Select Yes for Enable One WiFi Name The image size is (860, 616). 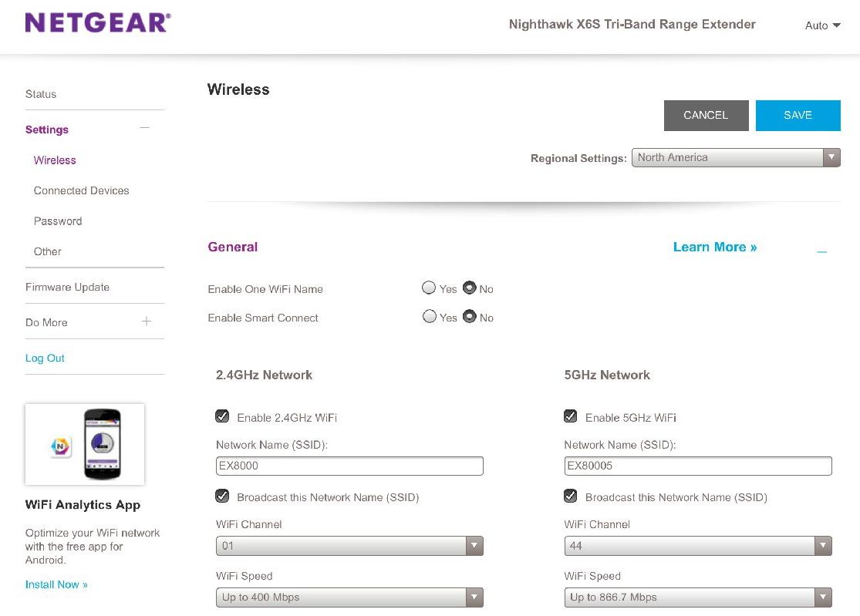(429, 288)
